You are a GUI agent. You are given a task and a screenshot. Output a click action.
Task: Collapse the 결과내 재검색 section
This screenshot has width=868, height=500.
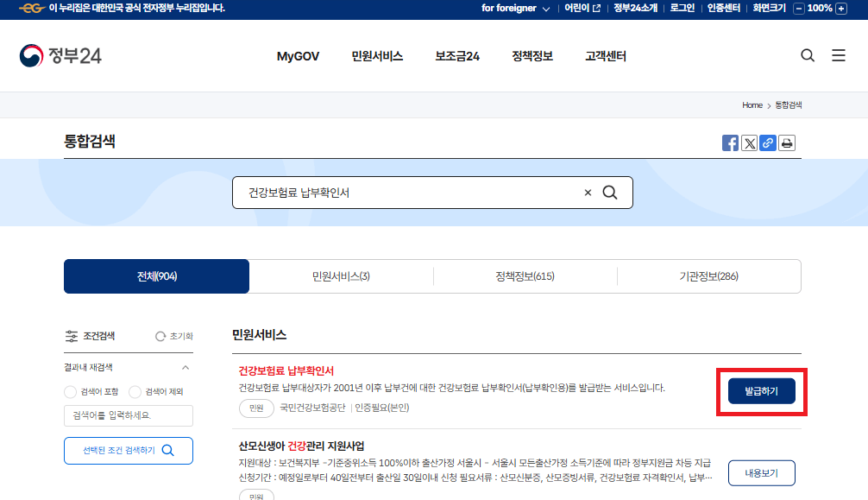click(185, 366)
